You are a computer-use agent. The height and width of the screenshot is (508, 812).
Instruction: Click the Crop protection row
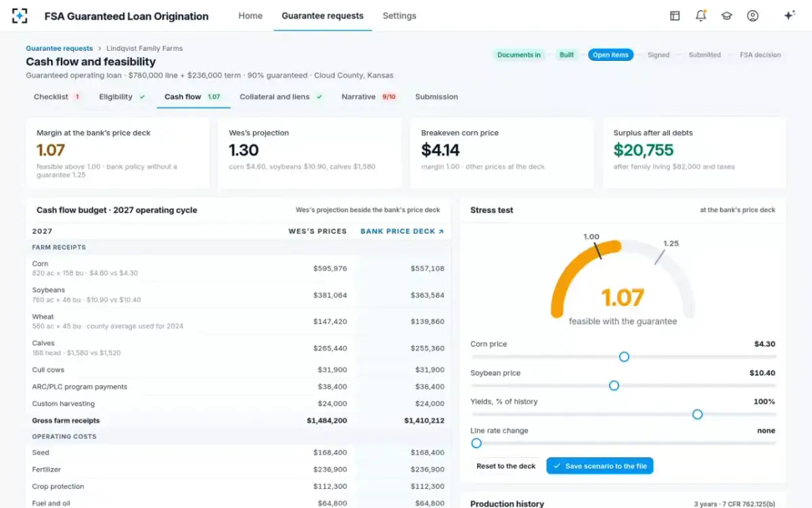[238, 486]
